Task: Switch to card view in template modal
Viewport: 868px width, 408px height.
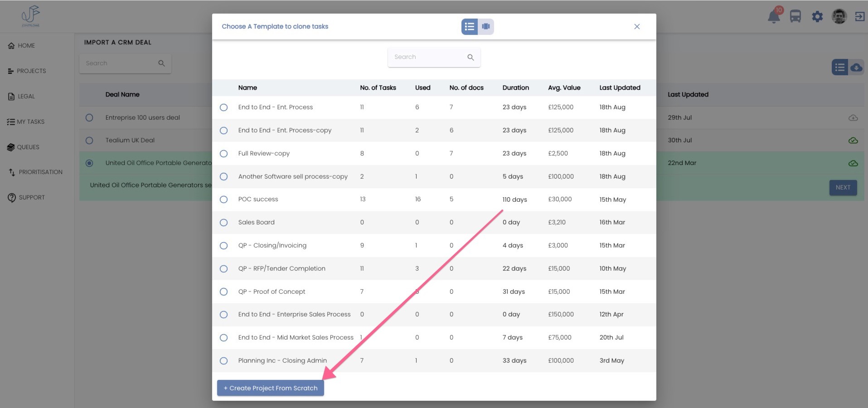Action: pyautogui.click(x=486, y=27)
